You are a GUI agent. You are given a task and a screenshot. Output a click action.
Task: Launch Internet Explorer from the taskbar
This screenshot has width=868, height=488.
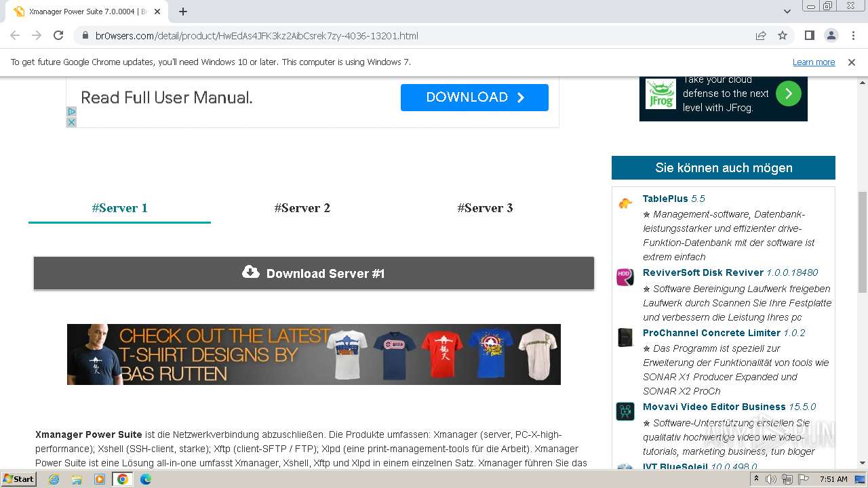[x=54, y=479]
